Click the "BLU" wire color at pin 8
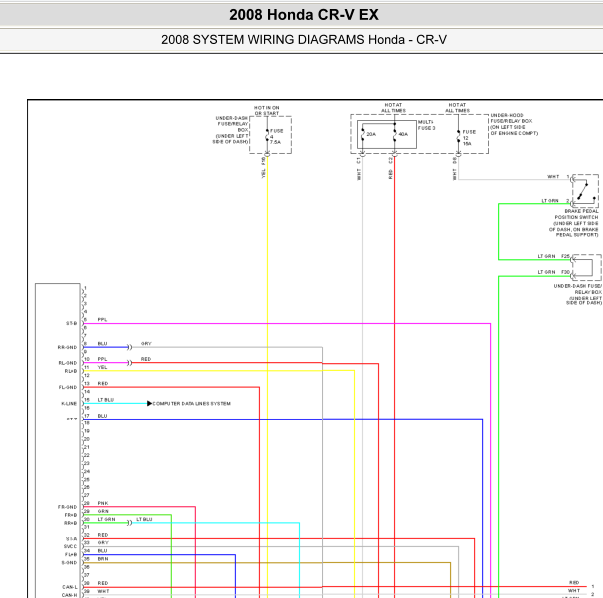Image resolution: width=603 pixels, height=598 pixels. (x=102, y=343)
